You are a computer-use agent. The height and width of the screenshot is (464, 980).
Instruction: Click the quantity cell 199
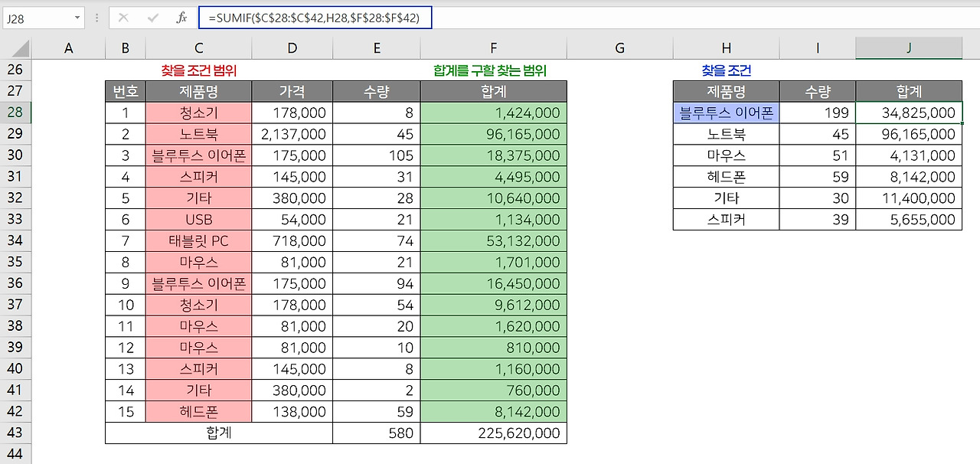tap(818, 113)
